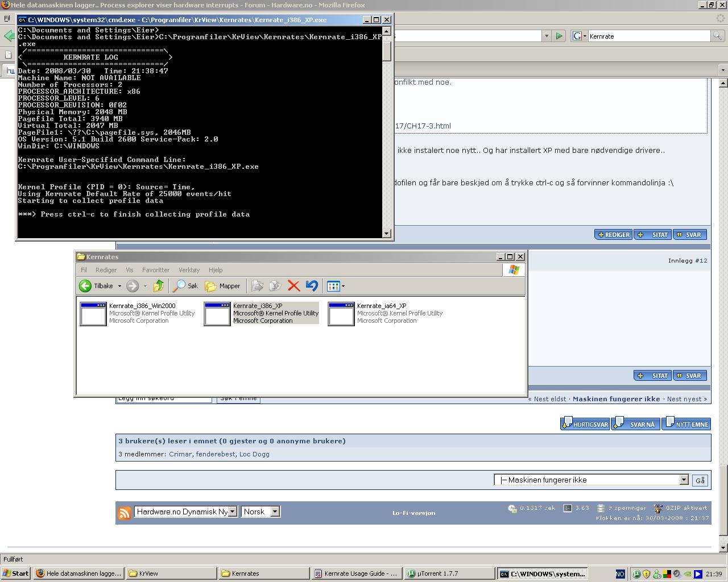Open the Loc Dogg member link
Viewport: 728px width, 582px height.
(254, 454)
